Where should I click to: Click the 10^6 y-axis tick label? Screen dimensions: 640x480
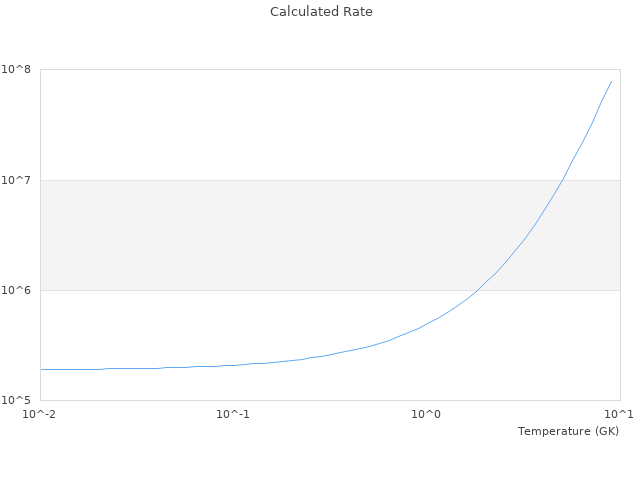click(20, 290)
